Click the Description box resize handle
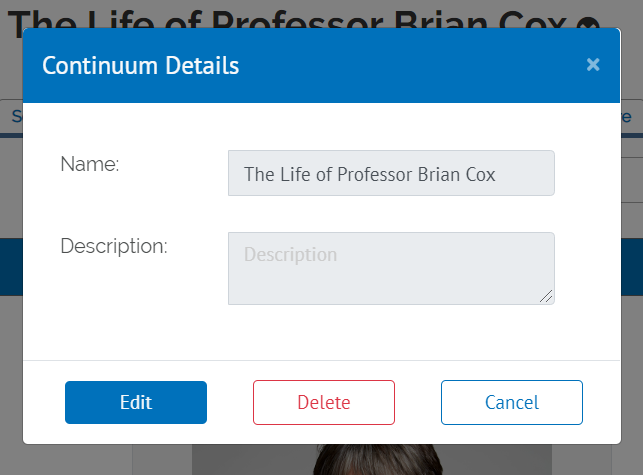Image resolution: width=643 pixels, height=475 pixels. (547, 297)
